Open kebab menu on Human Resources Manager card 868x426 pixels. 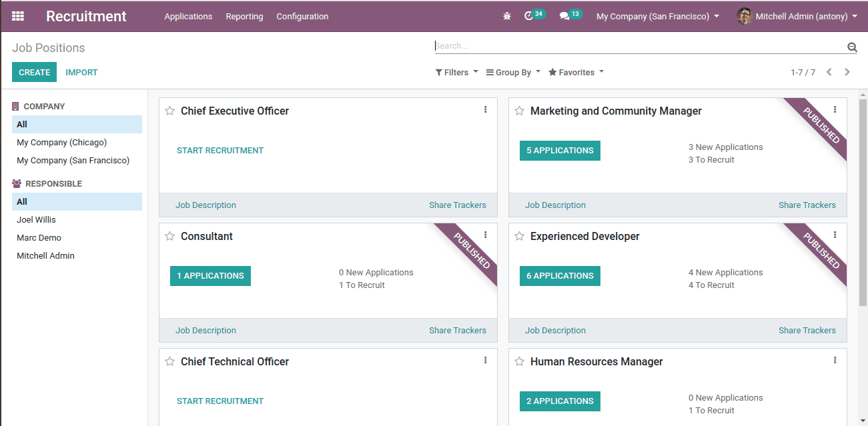(835, 360)
